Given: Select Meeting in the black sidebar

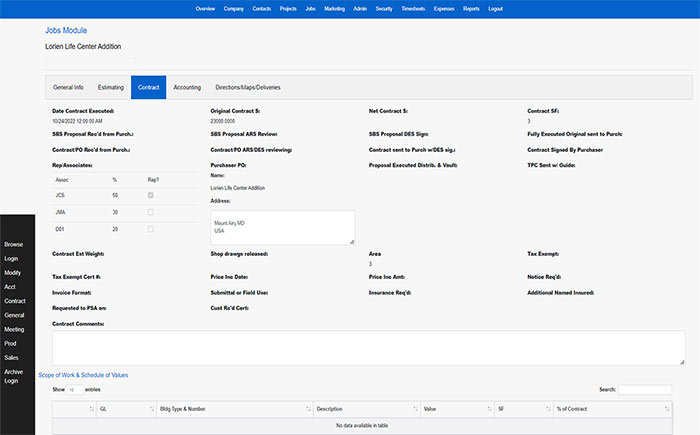Looking at the screenshot, I should 14,330.
